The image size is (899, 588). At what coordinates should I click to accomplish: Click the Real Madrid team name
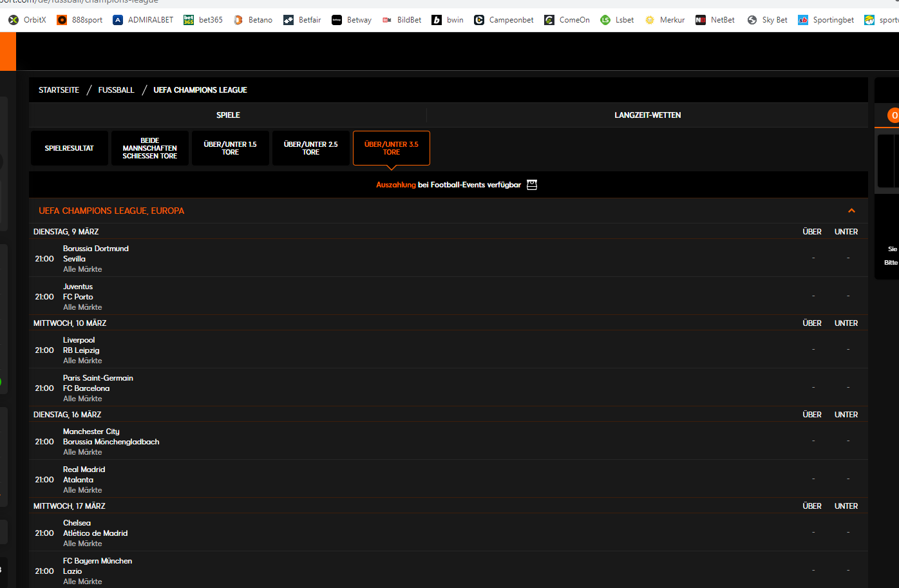tap(84, 469)
